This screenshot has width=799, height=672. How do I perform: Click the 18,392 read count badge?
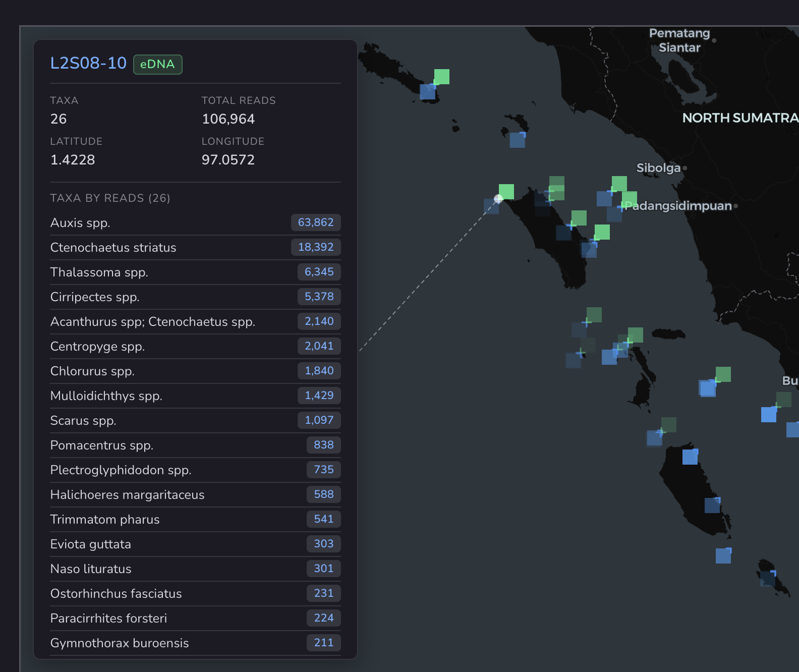click(x=316, y=247)
